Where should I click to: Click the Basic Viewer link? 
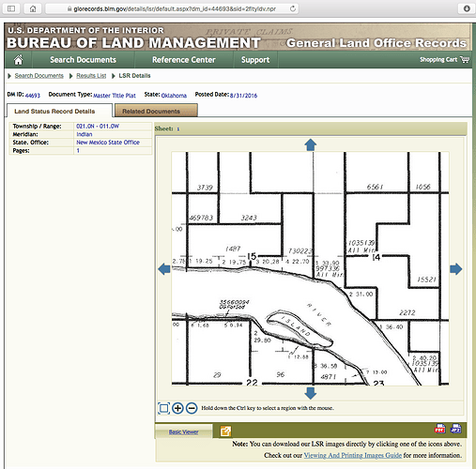[x=183, y=431]
